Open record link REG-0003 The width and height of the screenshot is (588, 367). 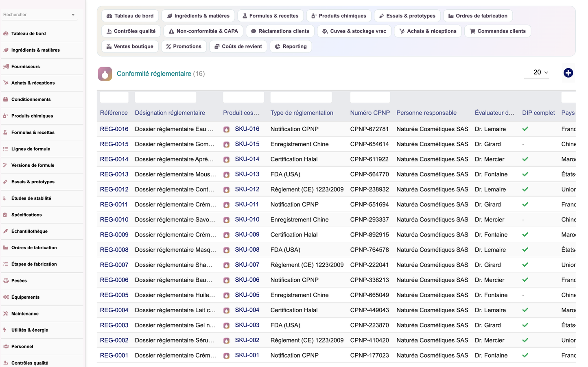(114, 326)
